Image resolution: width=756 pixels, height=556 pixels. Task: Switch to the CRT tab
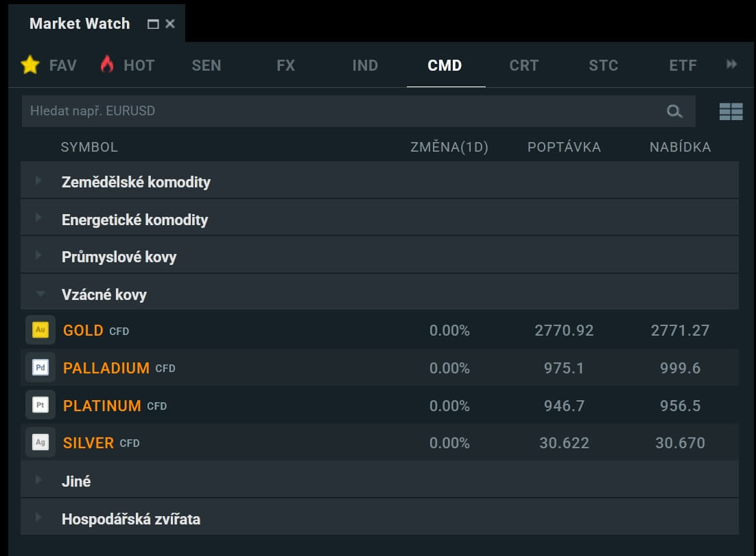point(523,65)
